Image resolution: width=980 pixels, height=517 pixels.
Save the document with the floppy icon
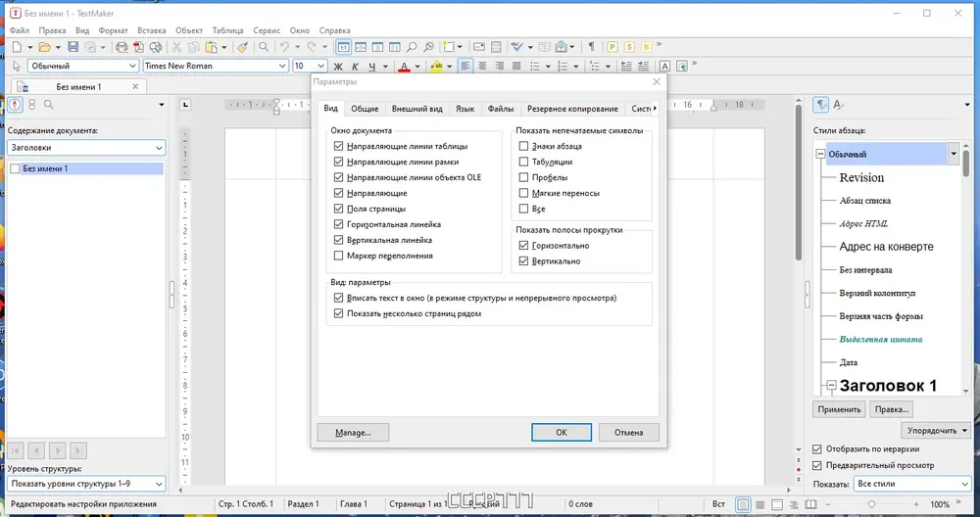coord(73,47)
